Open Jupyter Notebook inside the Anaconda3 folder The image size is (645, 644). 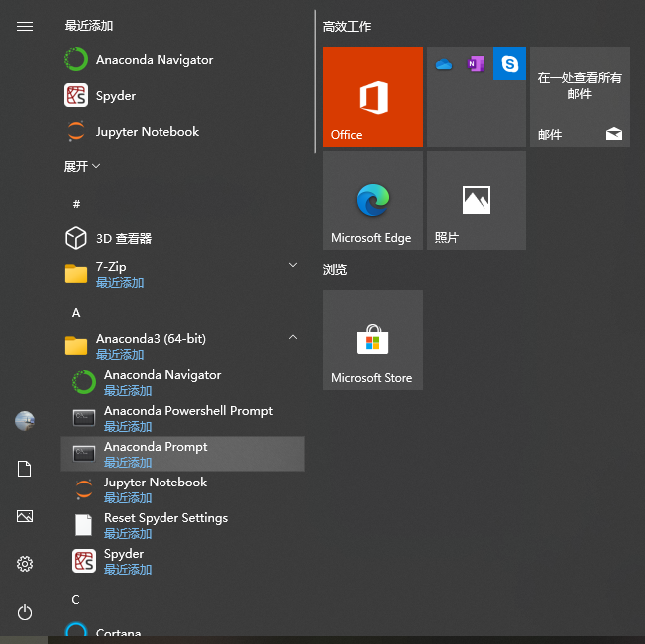pos(182,489)
